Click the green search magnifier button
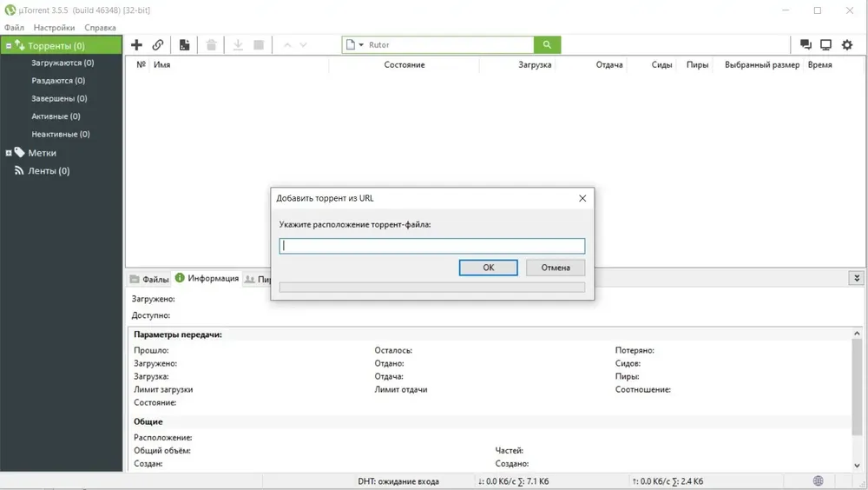Screen dimensions: 868x490 [547, 45]
